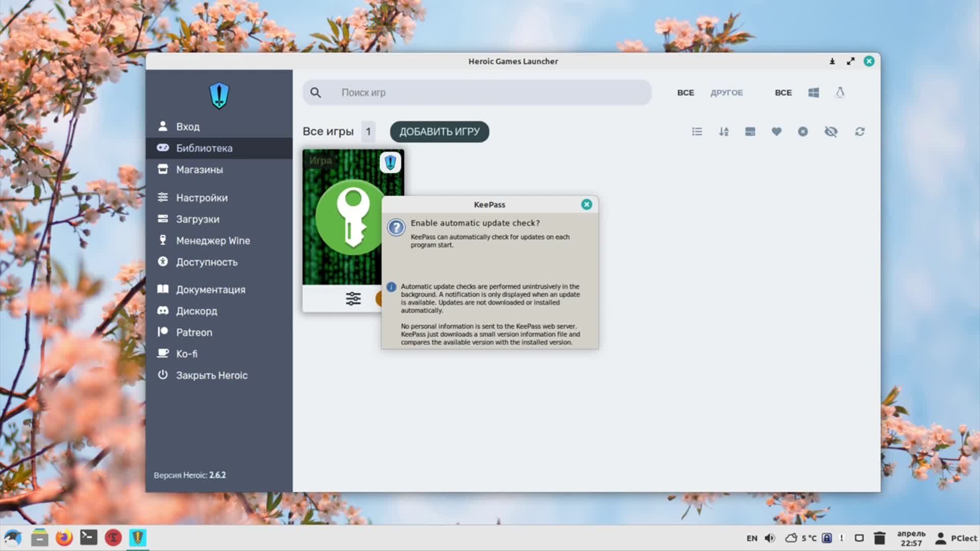Filter by Linux penguin icon
Screen dimensions: 980x551
(840, 92)
